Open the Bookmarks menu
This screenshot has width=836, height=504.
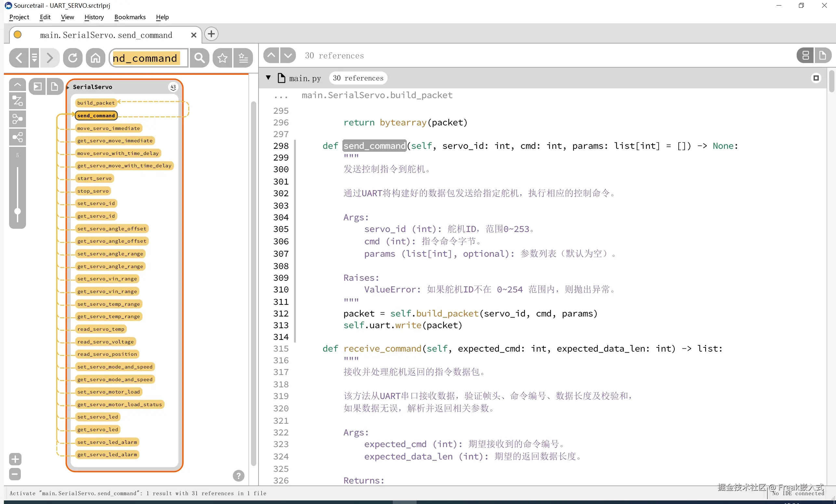click(x=130, y=17)
